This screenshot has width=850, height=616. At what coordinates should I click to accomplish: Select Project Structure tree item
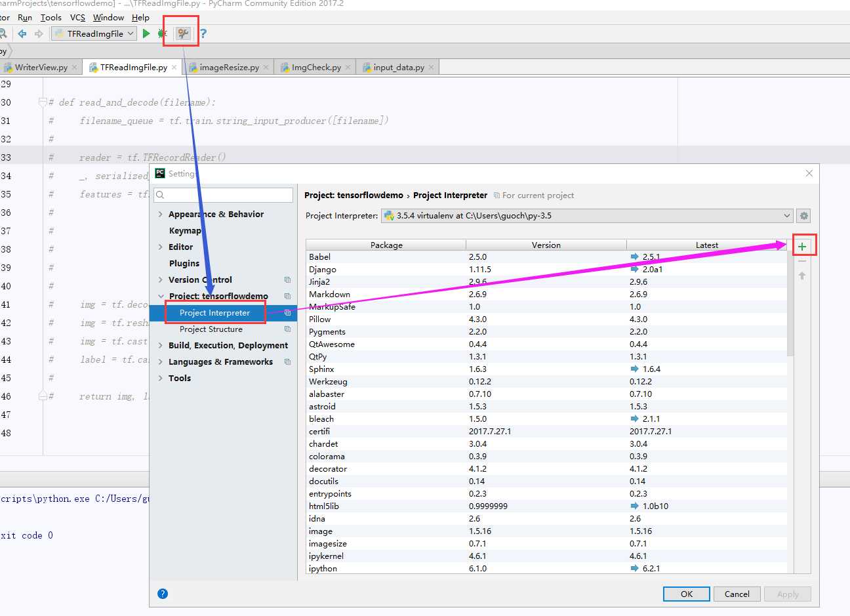click(x=211, y=329)
